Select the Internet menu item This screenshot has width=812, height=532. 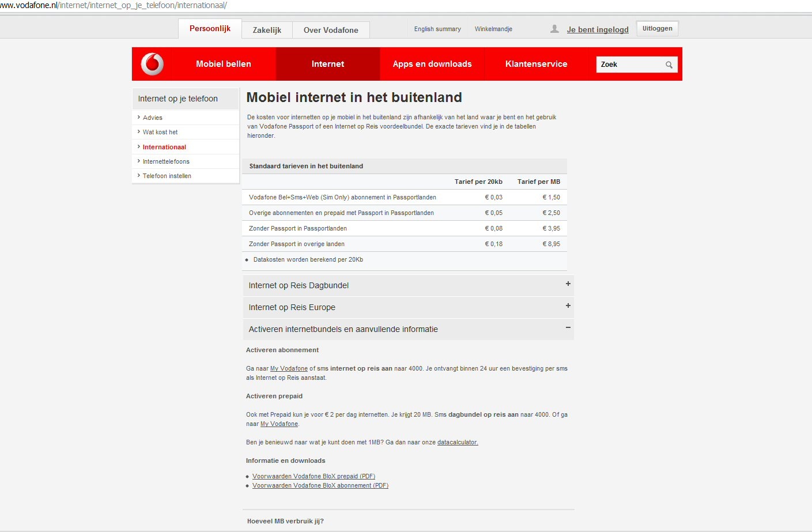point(328,64)
